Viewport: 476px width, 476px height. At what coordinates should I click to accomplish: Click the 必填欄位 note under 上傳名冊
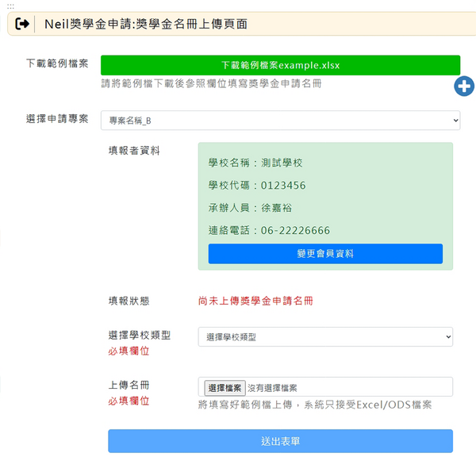pyautogui.click(x=129, y=401)
